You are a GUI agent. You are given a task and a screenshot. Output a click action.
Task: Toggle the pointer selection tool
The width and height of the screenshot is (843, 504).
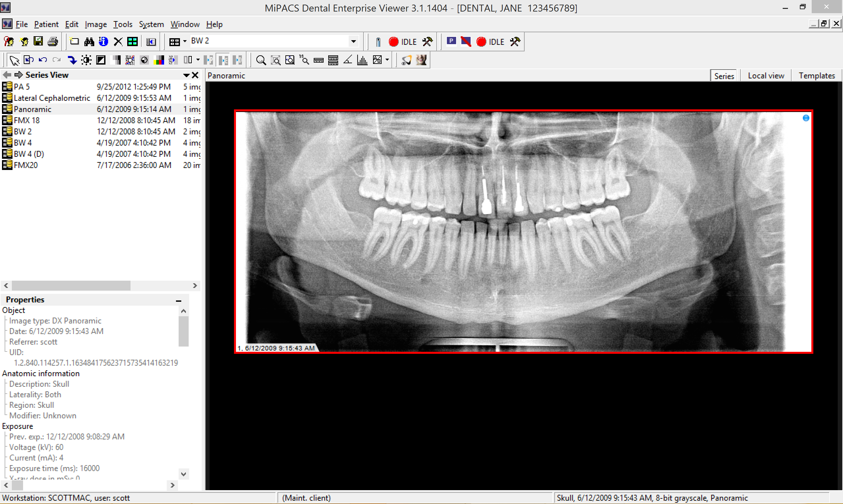[x=14, y=60]
